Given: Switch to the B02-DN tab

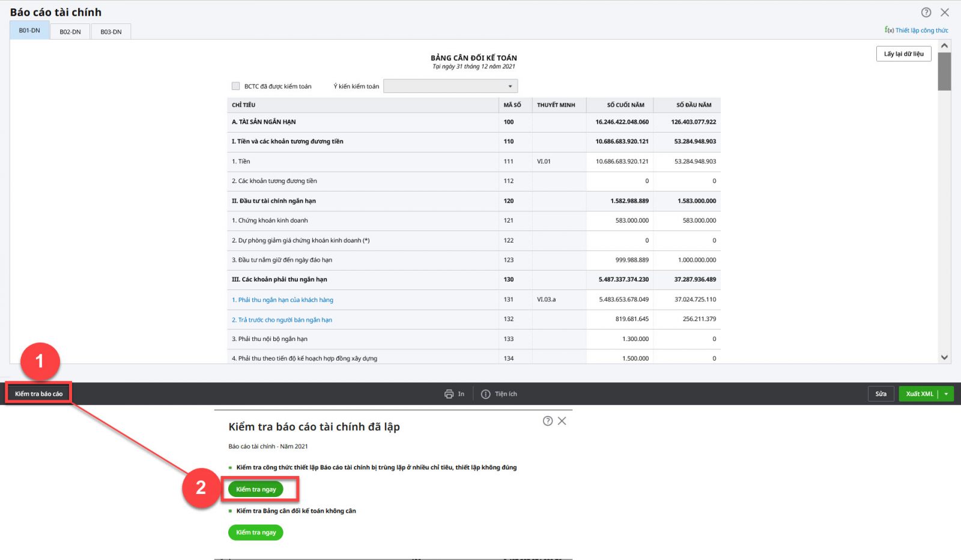Looking at the screenshot, I should point(70,32).
